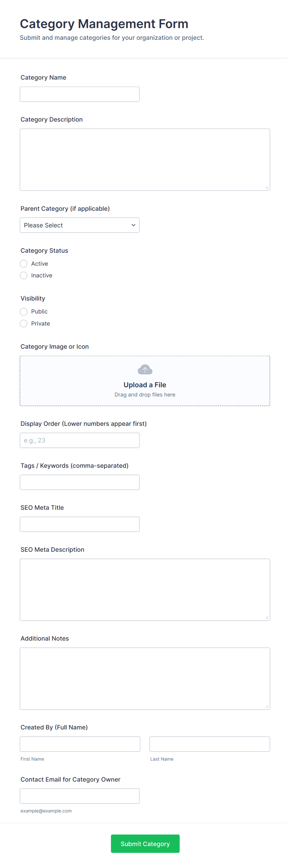Click the Additional Notes textarea

(145, 678)
